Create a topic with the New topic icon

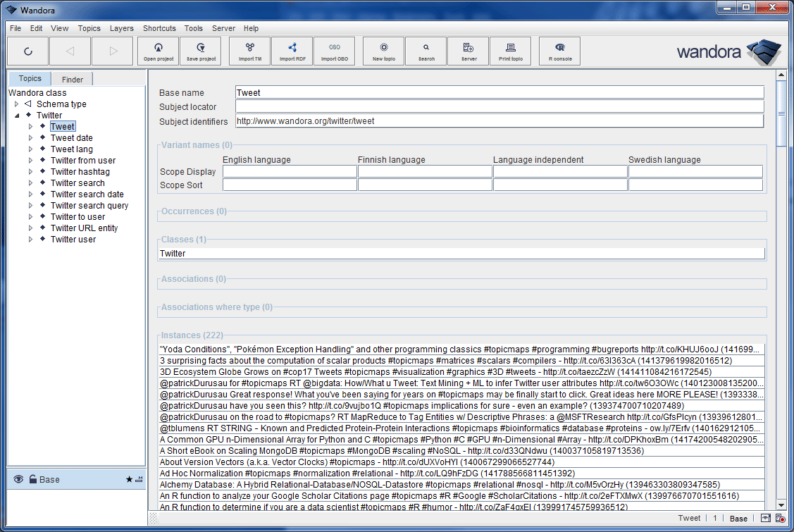coord(384,51)
